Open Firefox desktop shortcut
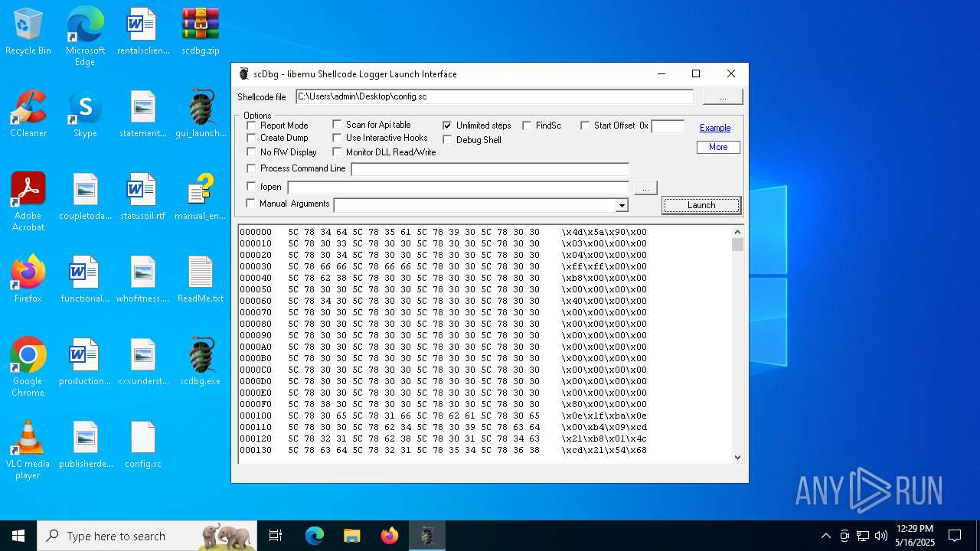 point(28,279)
